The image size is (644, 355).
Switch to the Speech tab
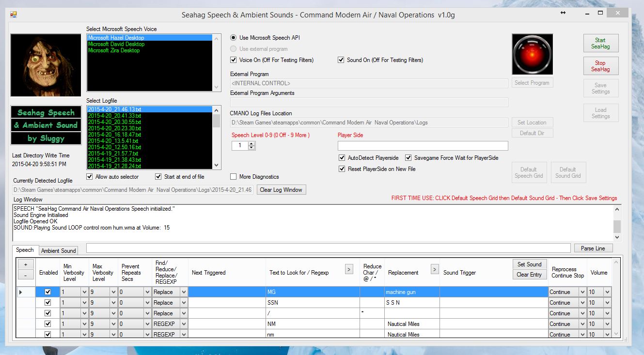coord(25,250)
